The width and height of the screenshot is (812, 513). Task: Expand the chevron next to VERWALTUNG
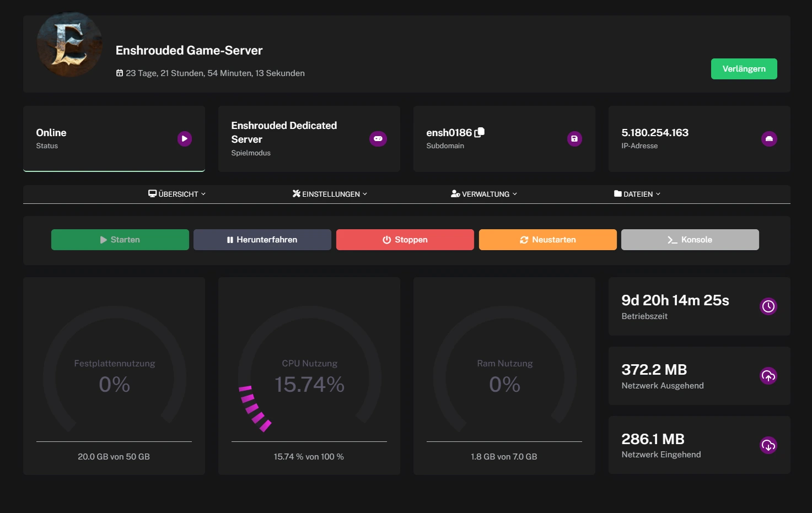pos(515,194)
